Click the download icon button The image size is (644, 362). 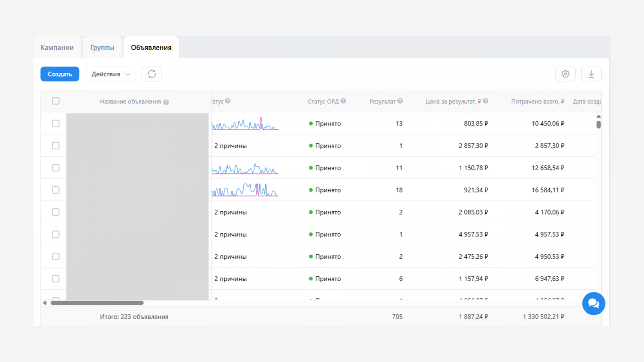[x=591, y=74]
